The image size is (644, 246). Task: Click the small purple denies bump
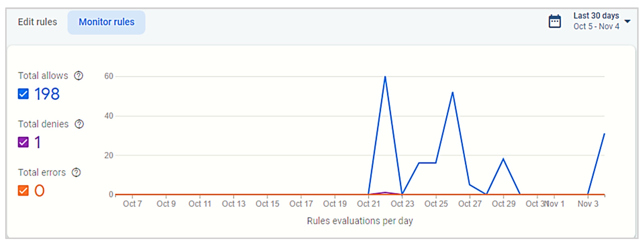(x=385, y=192)
